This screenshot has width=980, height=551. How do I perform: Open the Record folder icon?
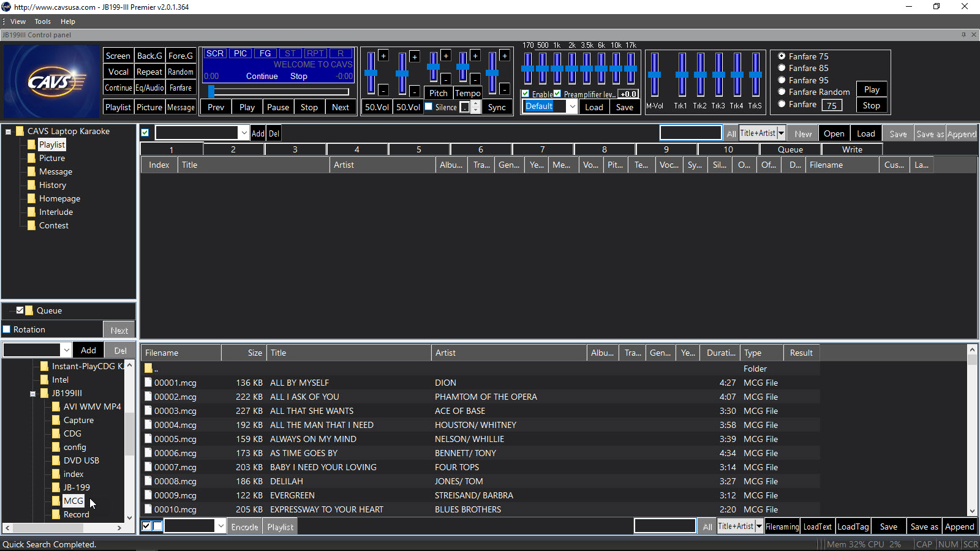click(56, 514)
